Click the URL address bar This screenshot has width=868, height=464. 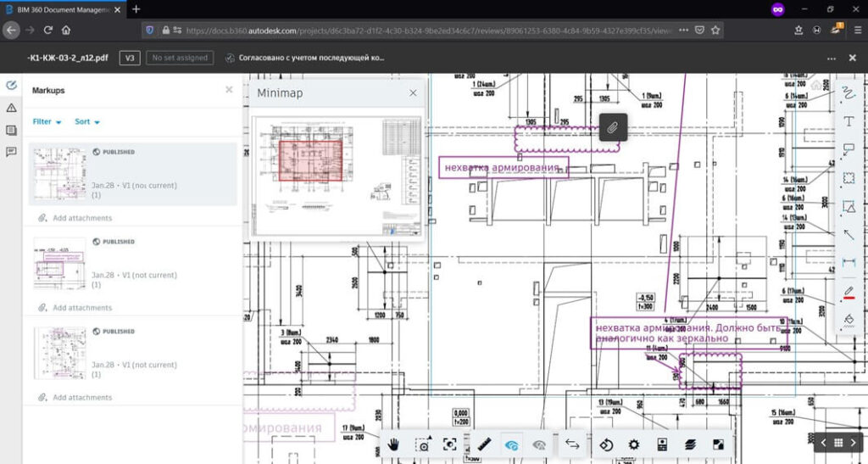pos(428,31)
